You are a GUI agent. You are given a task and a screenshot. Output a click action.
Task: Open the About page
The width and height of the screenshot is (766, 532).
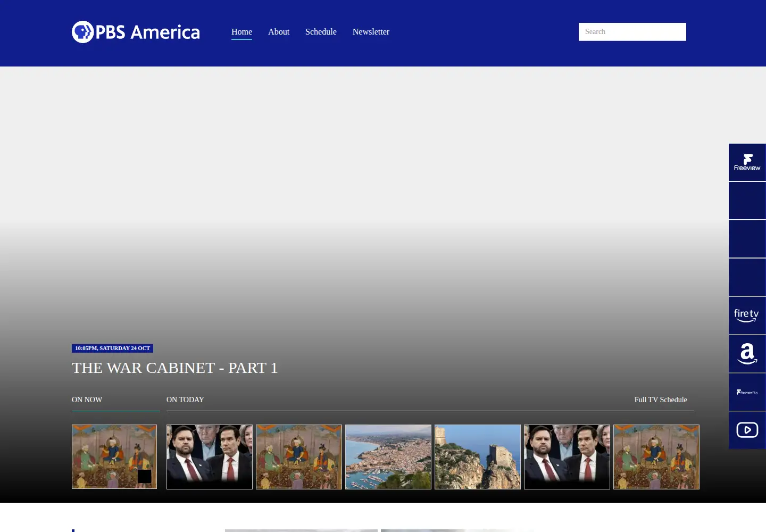click(x=279, y=32)
